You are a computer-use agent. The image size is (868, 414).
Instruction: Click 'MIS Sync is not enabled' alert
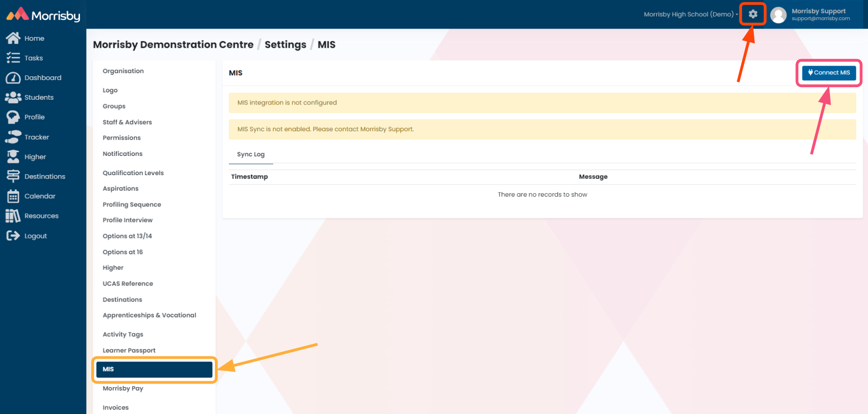pos(542,129)
